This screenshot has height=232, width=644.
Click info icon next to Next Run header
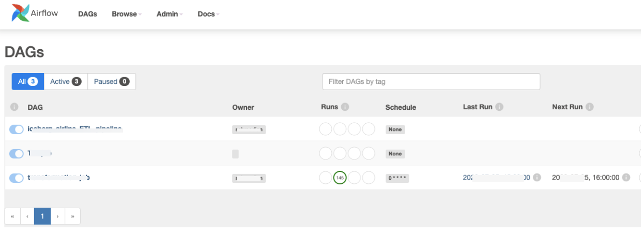(x=590, y=107)
